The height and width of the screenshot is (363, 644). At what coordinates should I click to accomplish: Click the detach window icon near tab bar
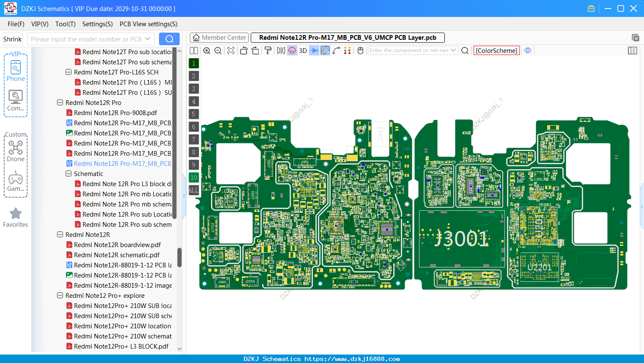point(635,38)
